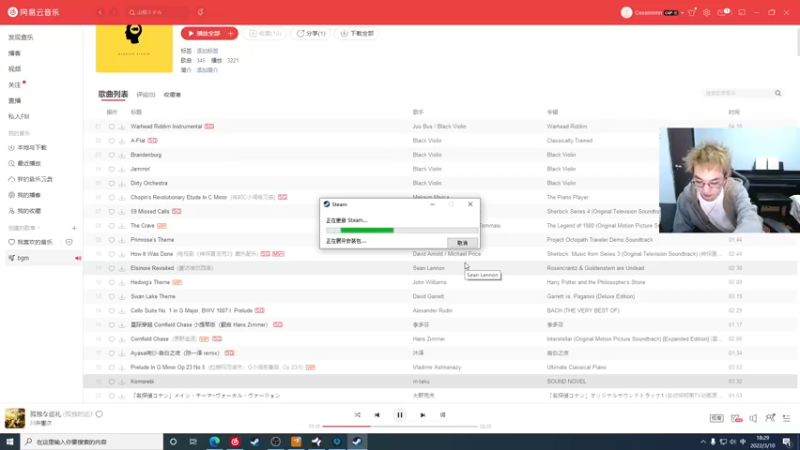Click the volume speaker icon
800x450 pixels.
[x=753, y=418]
